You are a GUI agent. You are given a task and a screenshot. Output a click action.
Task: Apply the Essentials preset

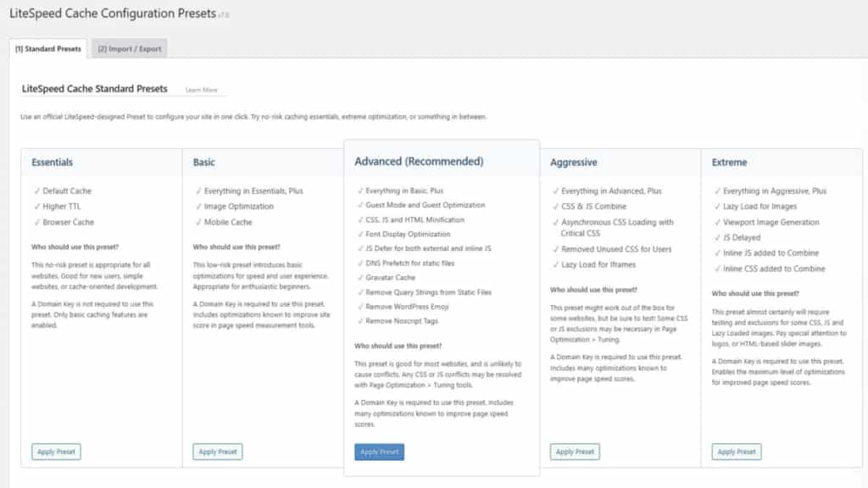pos(55,452)
